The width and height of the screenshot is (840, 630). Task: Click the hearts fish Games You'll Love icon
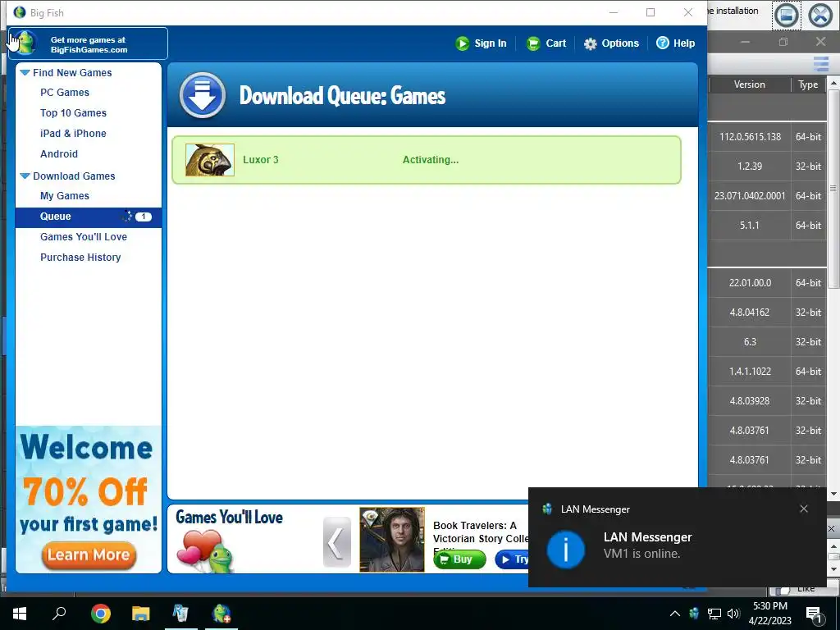point(205,550)
